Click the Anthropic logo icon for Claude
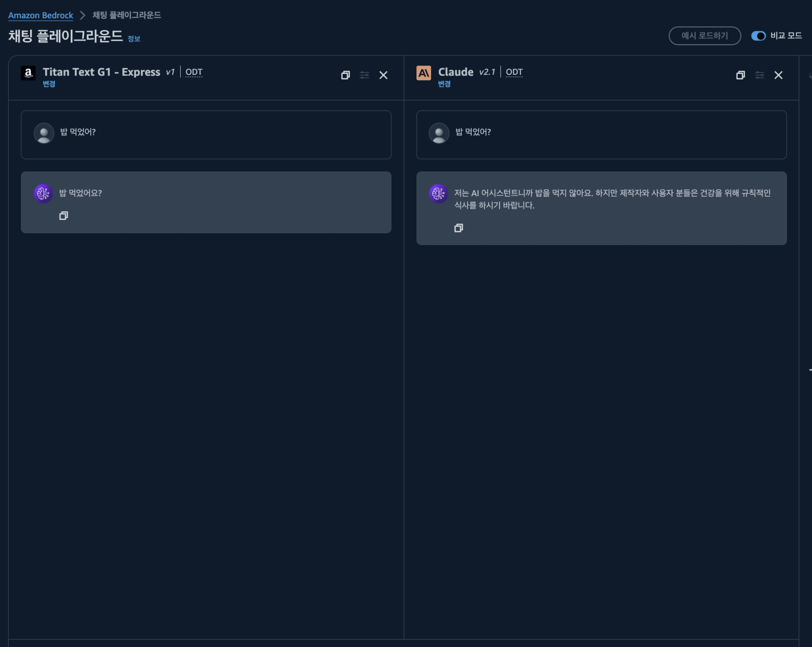This screenshot has height=647, width=812. click(423, 73)
